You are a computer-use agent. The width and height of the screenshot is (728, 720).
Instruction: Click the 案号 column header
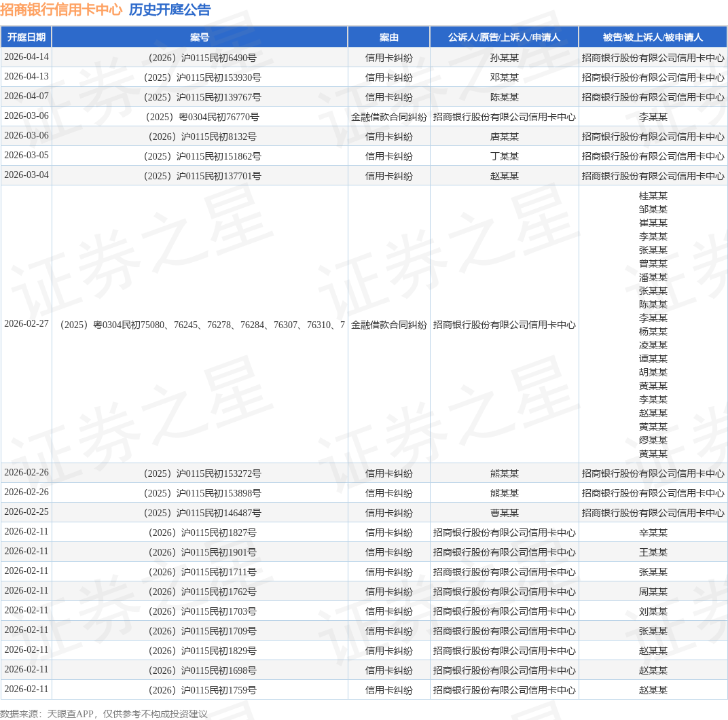(200, 37)
